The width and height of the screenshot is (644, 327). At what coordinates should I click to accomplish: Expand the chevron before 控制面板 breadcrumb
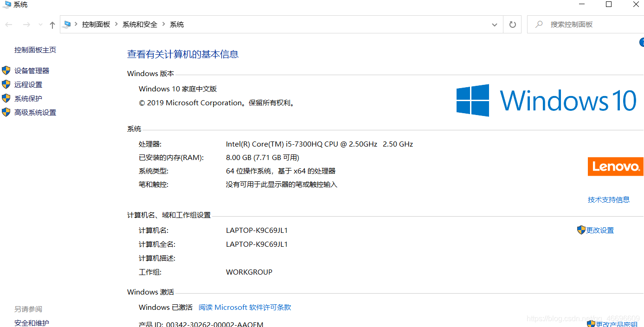[x=76, y=25]
